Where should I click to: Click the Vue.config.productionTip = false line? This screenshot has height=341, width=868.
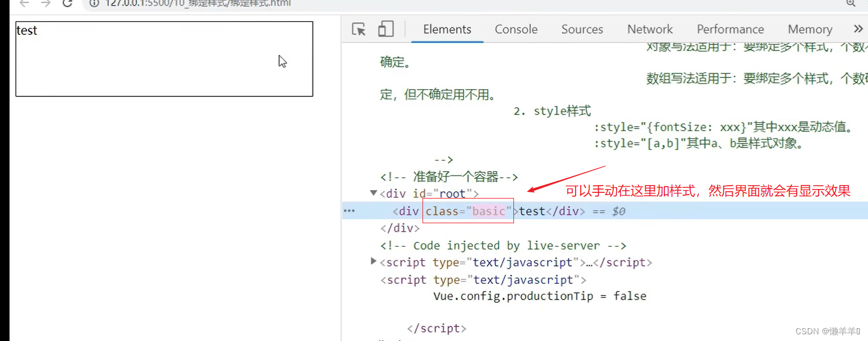point(540,296)
